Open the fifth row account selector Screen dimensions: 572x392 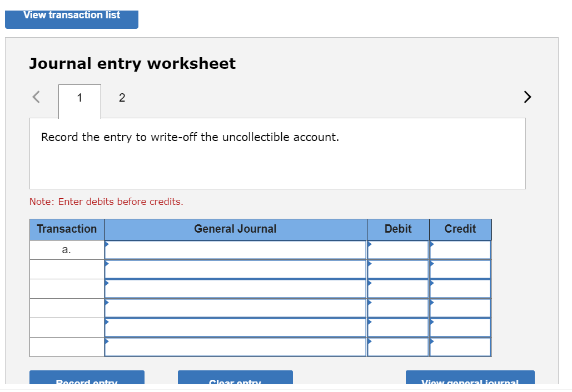(x=235, y=327)
